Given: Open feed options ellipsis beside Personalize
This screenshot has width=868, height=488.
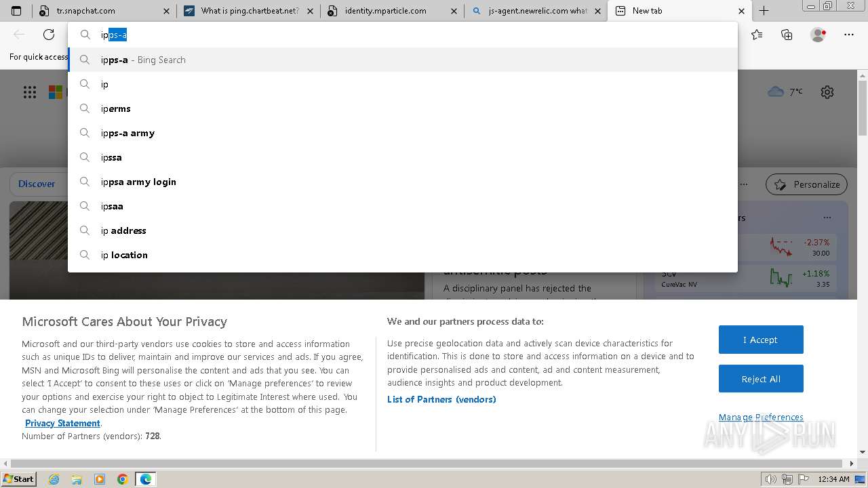Looking at the screenshot, I should click(744, 184).
